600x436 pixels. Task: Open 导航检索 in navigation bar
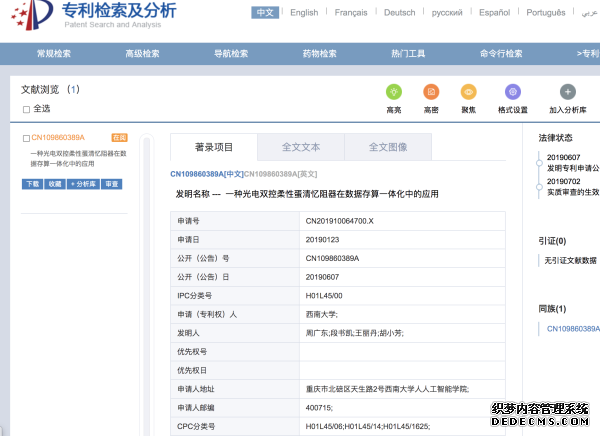(231, 54)
